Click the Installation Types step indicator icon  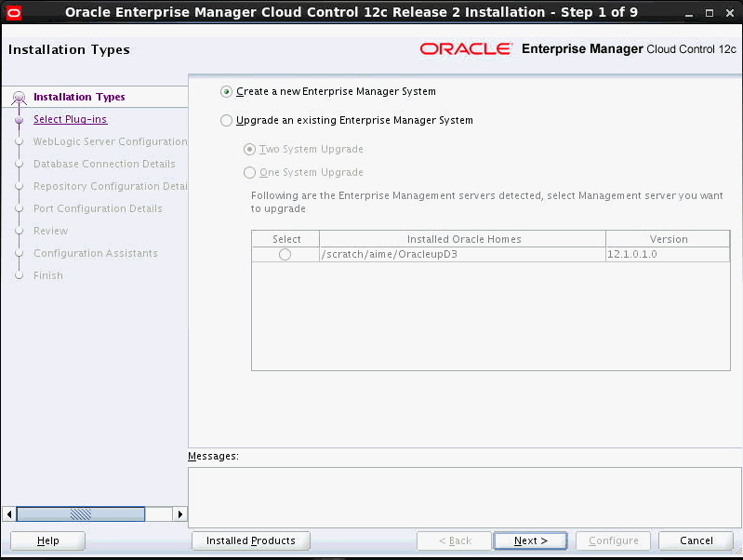point(19,98)
